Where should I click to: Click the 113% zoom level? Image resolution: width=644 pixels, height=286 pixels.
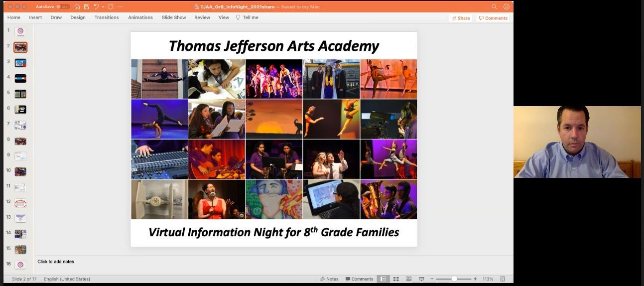point(488,279)
